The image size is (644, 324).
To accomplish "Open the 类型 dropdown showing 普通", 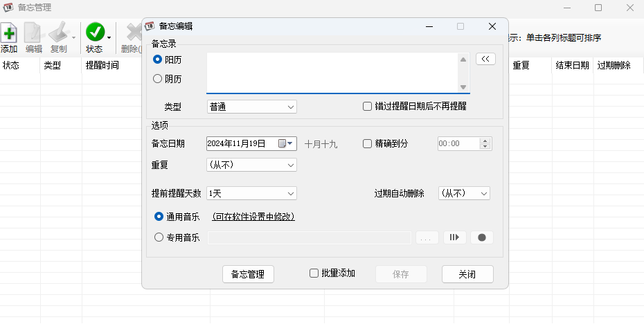I will (251, 107).
